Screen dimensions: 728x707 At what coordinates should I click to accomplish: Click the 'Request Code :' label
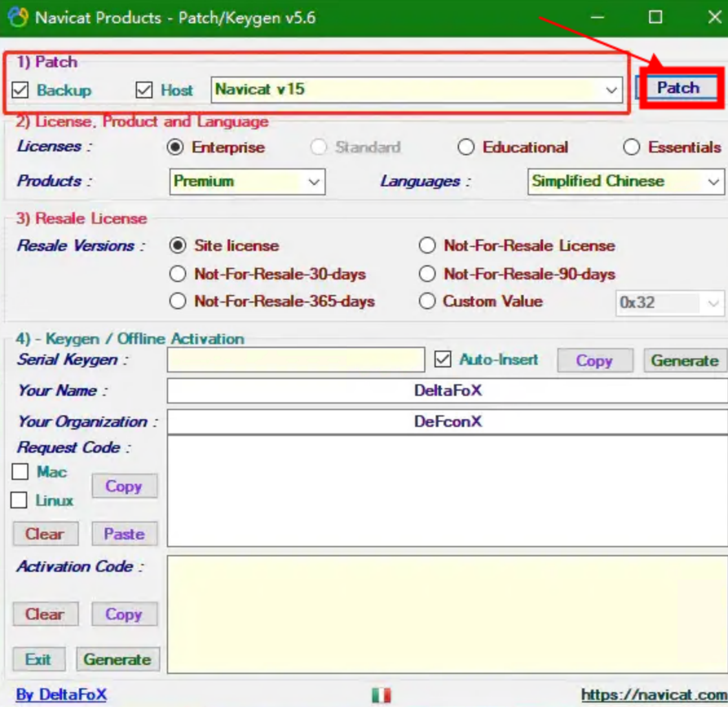pyautogui.click(x=74, y=448)
